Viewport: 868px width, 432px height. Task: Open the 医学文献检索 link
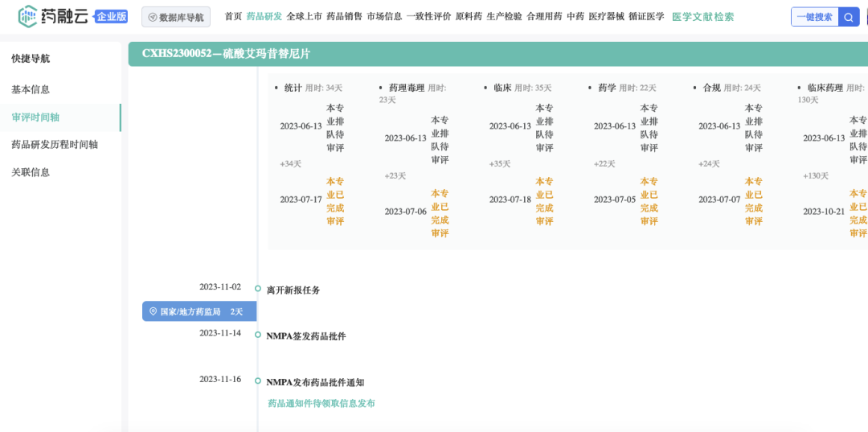point(702,17)
